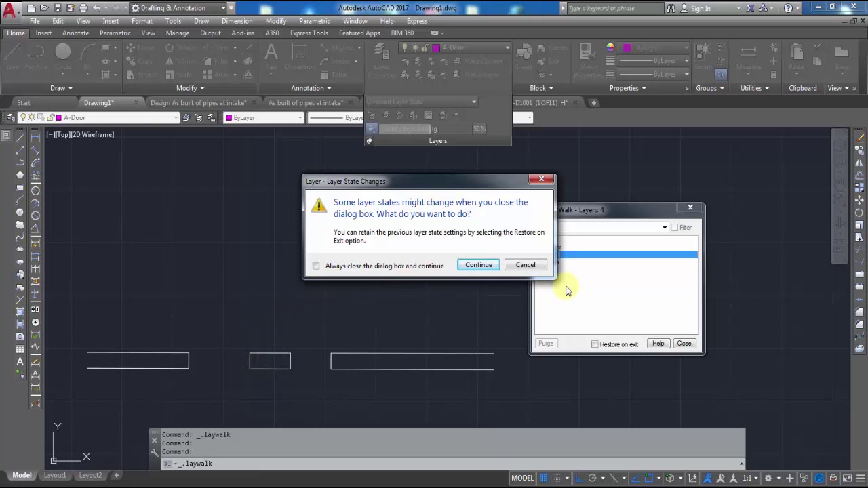This screenshot has height=488, width=868.
Task: Switch to the Layout1 tab
Action: pyautogui.click(x=55, y=476)
